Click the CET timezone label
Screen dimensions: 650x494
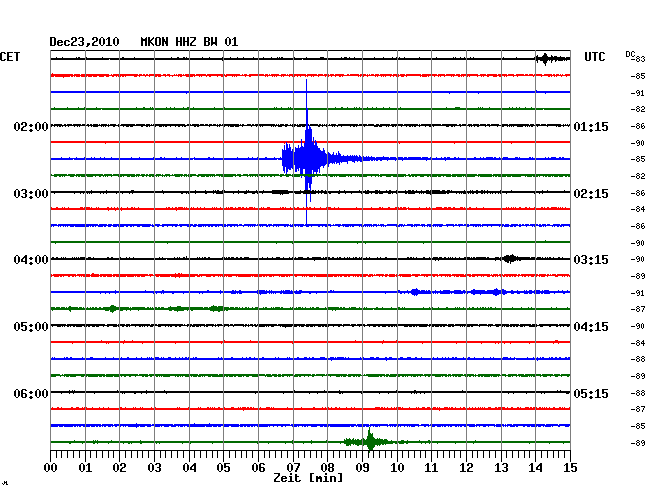click(x=10, y=57)
